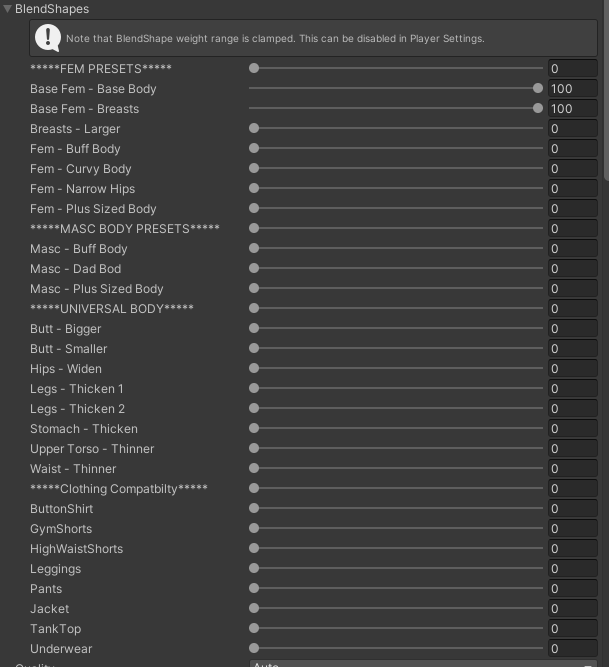
Task: Click the Masc - Plus Sized Body label
Action: pos(96,289)
